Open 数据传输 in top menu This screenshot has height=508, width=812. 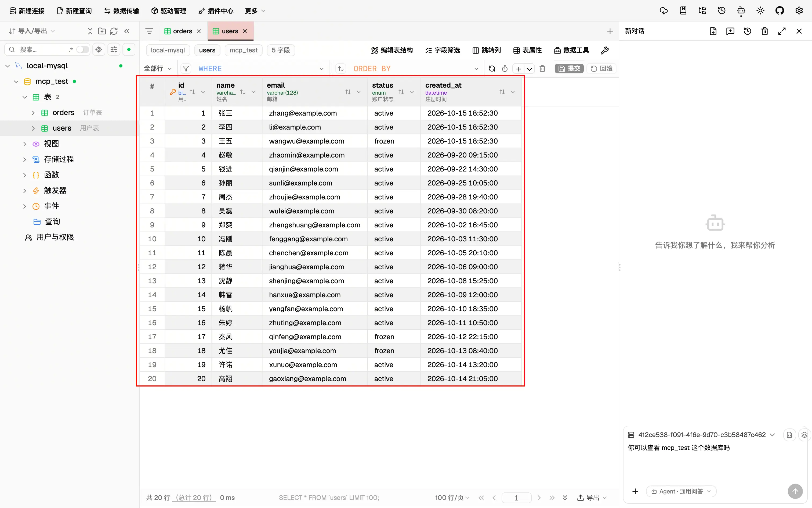[121, 11]
